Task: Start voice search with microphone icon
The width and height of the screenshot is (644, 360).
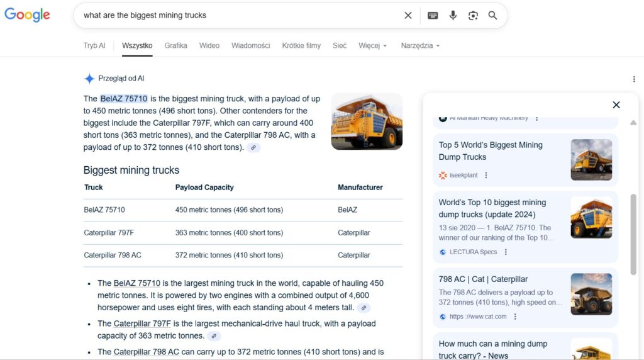Action: (453, 15)
